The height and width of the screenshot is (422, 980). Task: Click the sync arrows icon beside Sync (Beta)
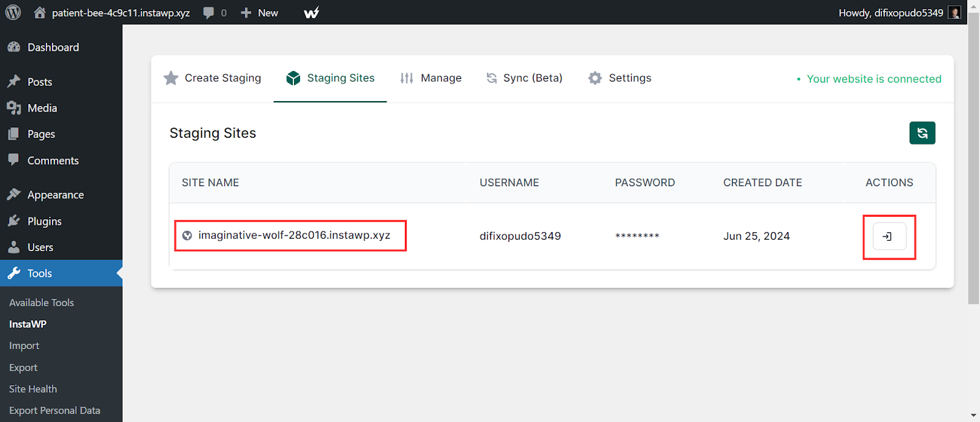[x=491, y=78]
